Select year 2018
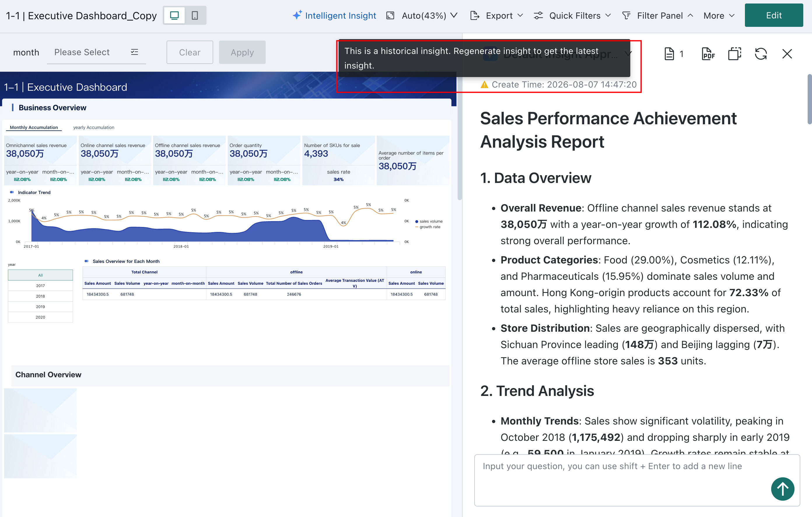The image size is (812, 517). 41,296
